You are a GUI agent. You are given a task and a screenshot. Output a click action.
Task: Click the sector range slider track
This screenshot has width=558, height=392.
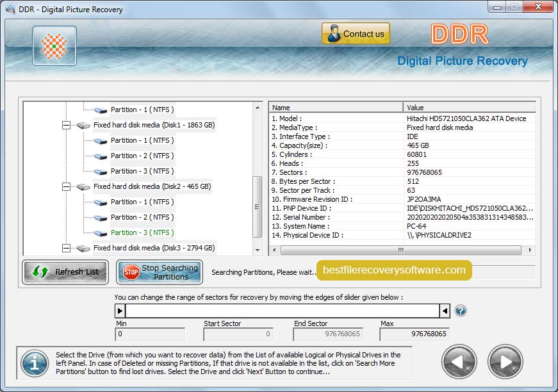[x=283, y=311]
